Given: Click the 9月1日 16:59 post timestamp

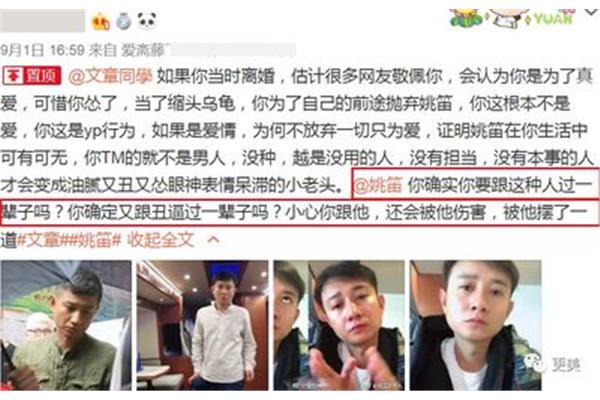Looking at the screenshot, I should pyautogui.click(x=42, y=50).
